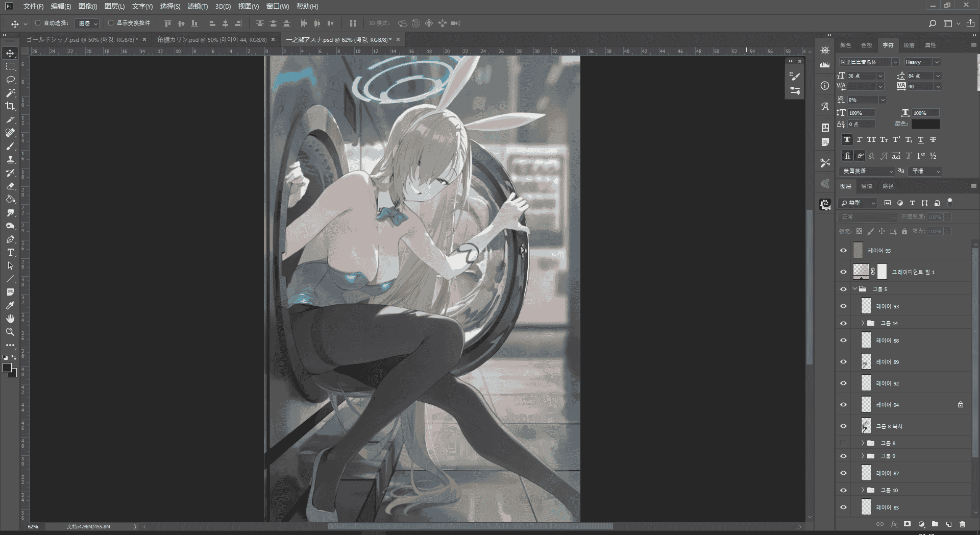
Task: Open the search icon in options bar
Action: pos(933,23)
